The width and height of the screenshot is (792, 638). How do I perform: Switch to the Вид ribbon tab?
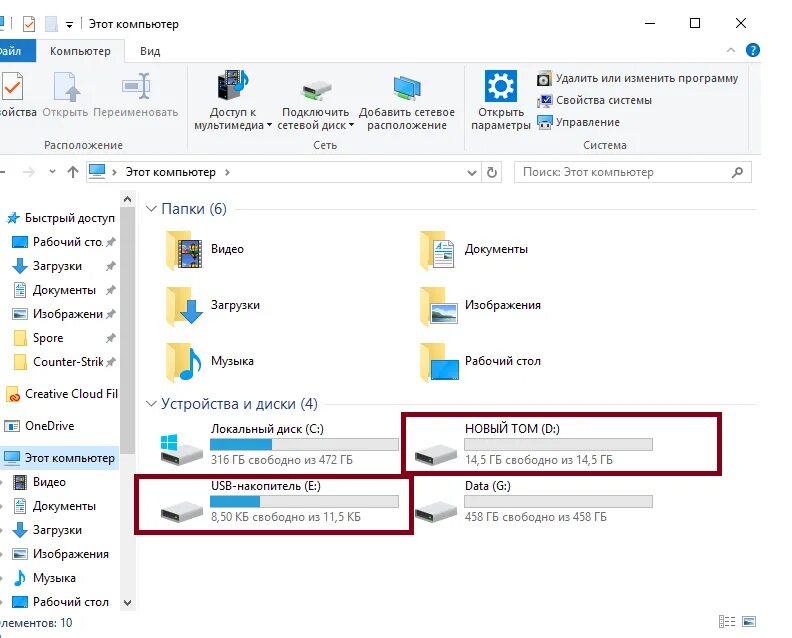150,51
